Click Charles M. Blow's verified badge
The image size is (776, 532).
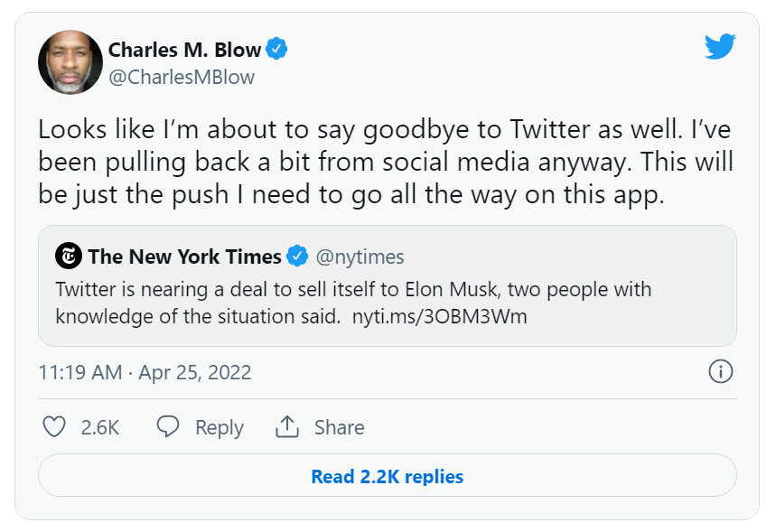[x=279, y=50]
